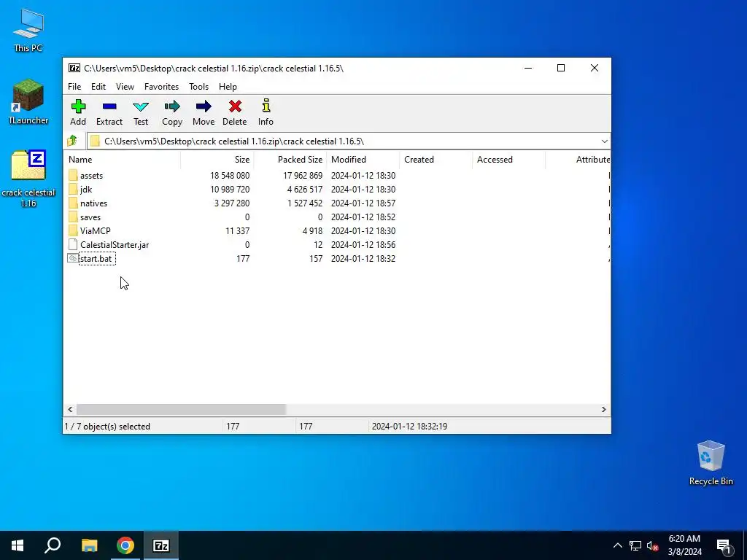Click 7-Zip taskbar button
The image size is (747, 560).
(x=161, y=545)
